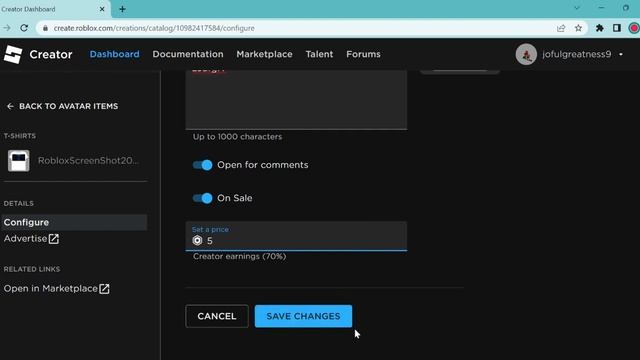Click the Up to 1000 characters hint
This screenshot has height=360, width=640.
tap(237, 137)
